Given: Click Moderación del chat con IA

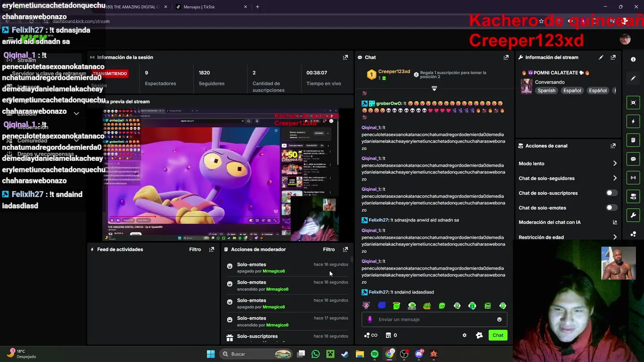Looking at the screenshot, I should click(549, 222).
